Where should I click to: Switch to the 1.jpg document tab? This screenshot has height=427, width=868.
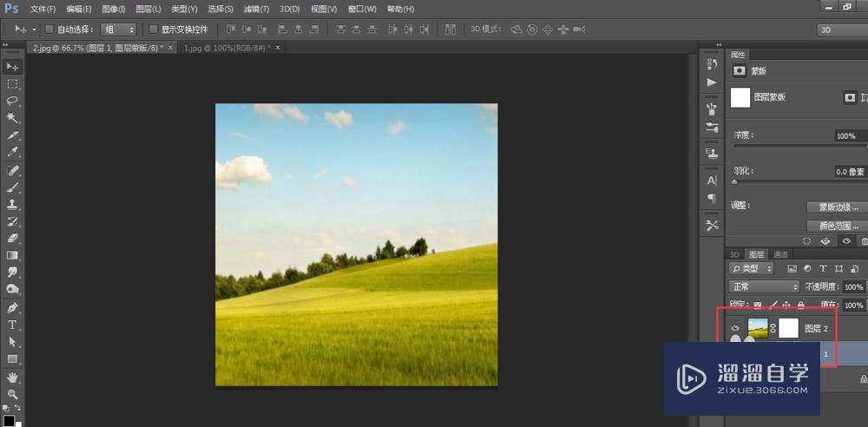point(227,49)
